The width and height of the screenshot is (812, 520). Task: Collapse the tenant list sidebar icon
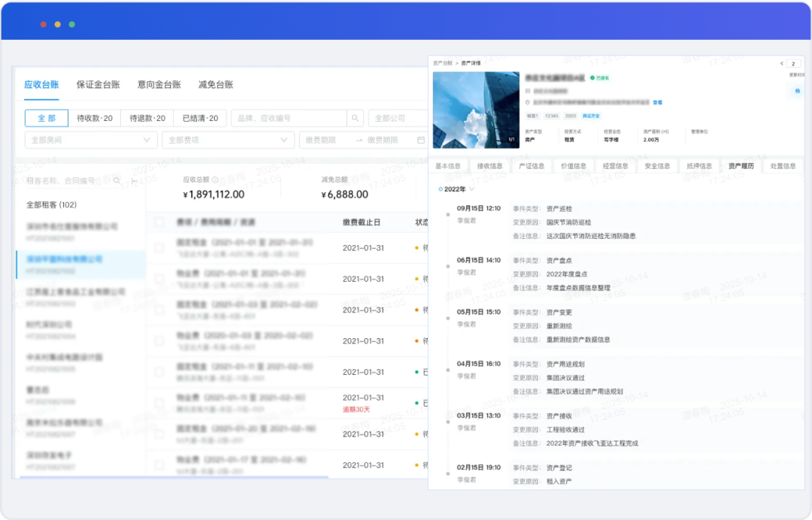(134, 180)
